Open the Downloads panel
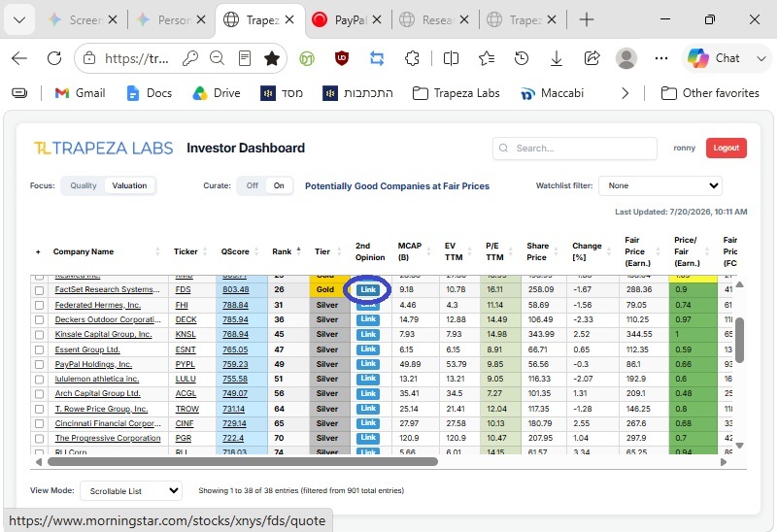Image resolution: width=778 pixels, height=532 pixels. [x=557, y=58]
